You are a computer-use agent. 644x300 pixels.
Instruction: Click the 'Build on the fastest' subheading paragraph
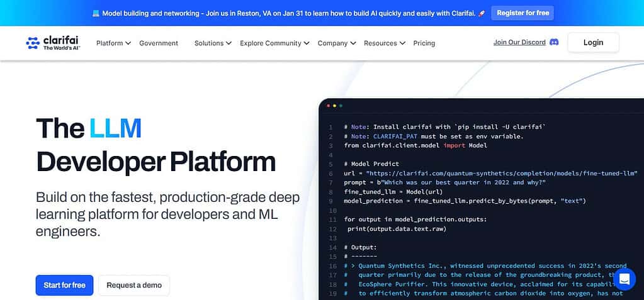pyautogui.click(x=167, y=214)
